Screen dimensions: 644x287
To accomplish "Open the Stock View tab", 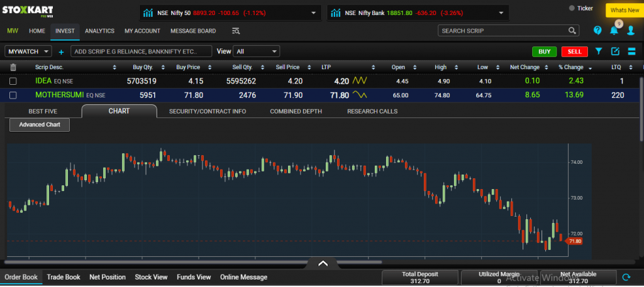I will [x=151, y=277].
